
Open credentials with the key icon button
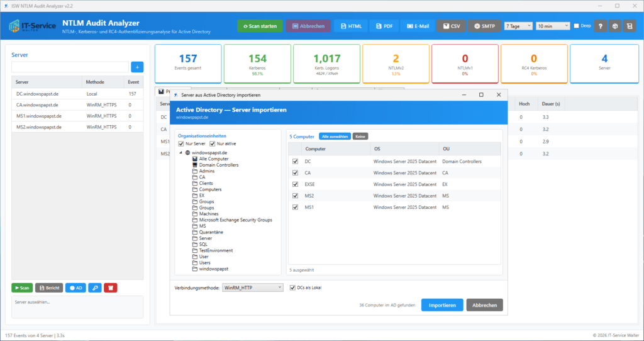coord(95,288)
